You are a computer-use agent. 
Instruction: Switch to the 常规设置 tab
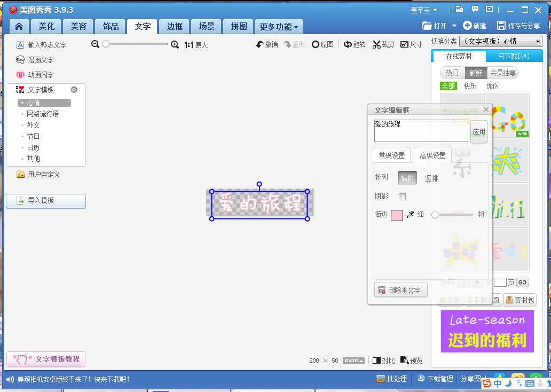click(391, 155)
